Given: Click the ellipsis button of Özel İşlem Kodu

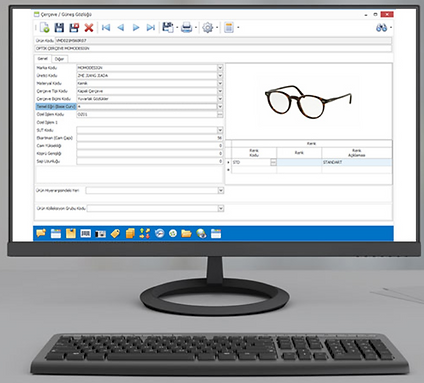Looking at the screenshot, I should click(x=220, y=114).
